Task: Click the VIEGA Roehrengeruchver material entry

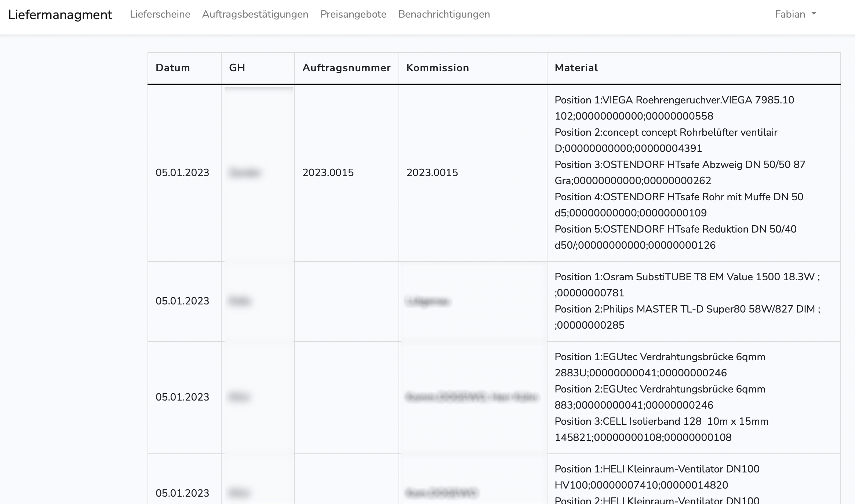Action: click(x=674, y=100)
